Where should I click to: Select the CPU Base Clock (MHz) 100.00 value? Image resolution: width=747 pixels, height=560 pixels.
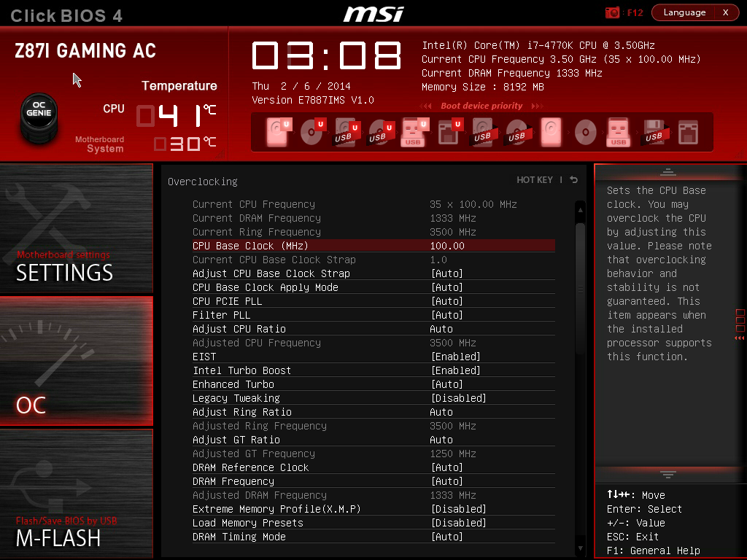447,246
